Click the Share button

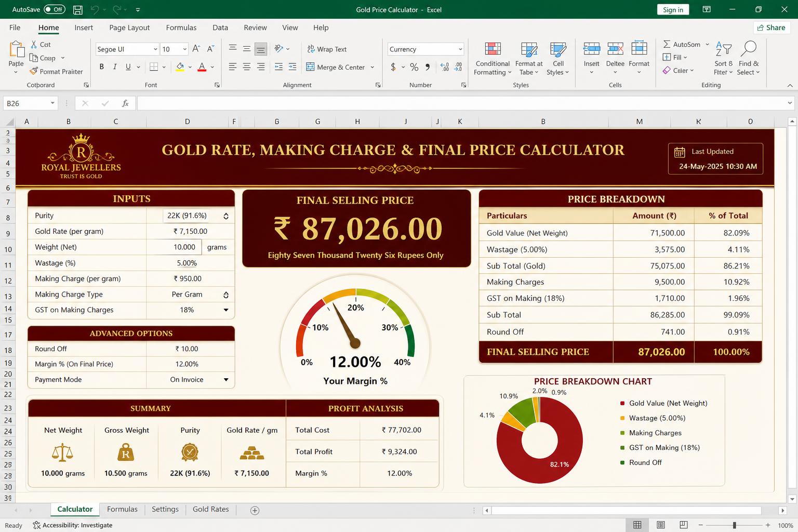click(x=772, y=28)
